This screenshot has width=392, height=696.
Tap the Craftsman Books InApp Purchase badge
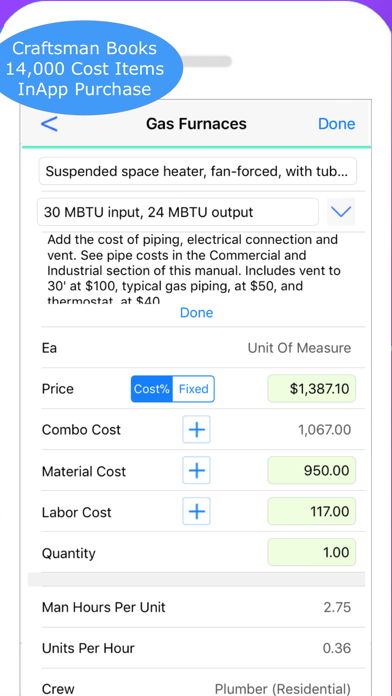click(84, 68)
